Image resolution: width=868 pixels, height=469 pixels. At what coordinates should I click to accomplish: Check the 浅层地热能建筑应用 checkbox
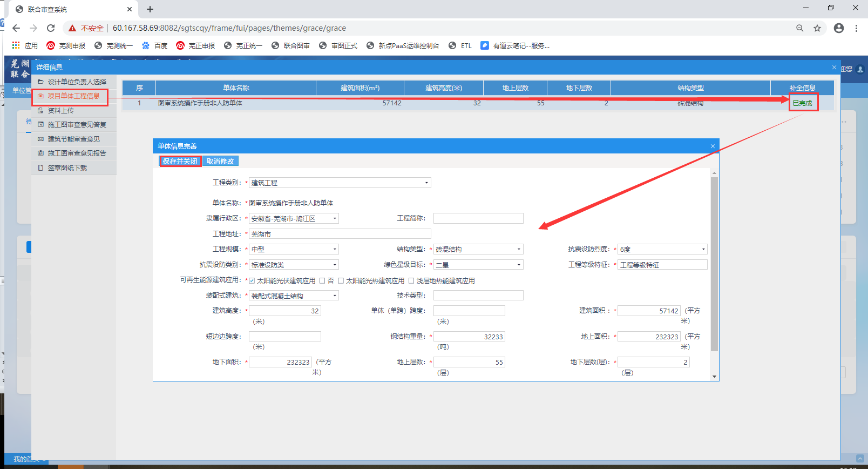click(411, 280)
